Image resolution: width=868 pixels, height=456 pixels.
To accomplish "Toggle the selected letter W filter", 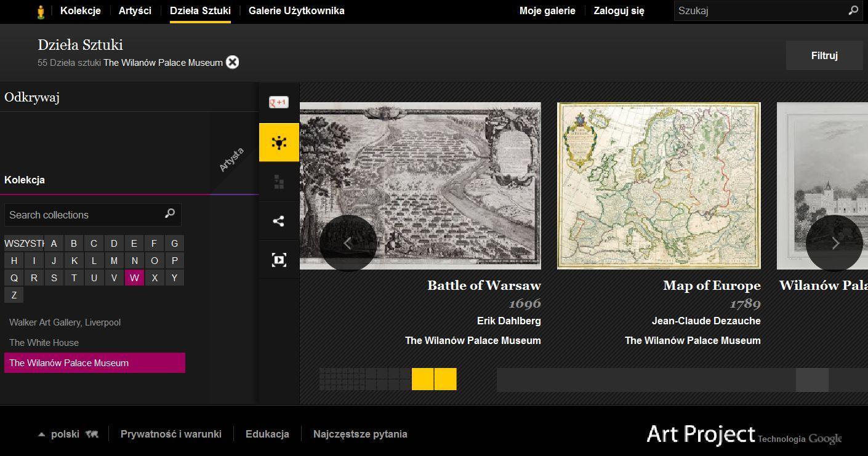I will click(134, 278).
